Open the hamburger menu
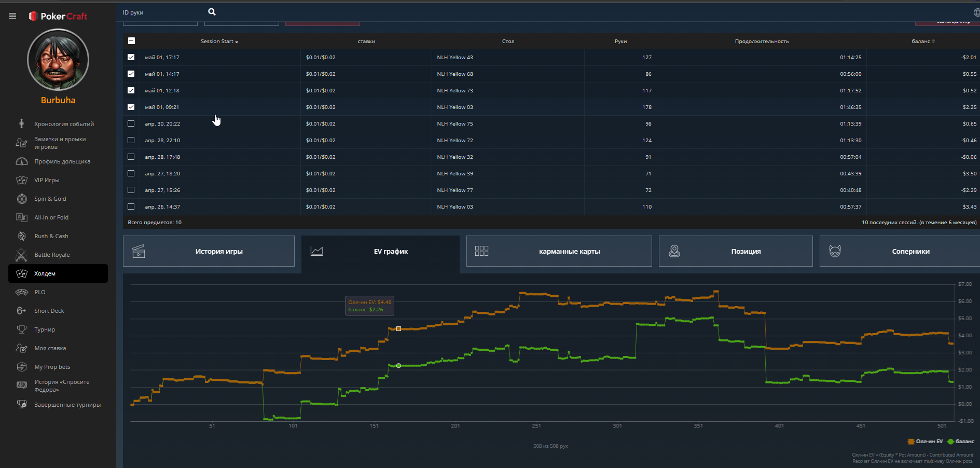The width and height of the screenshot is (980, 468). 12,16
